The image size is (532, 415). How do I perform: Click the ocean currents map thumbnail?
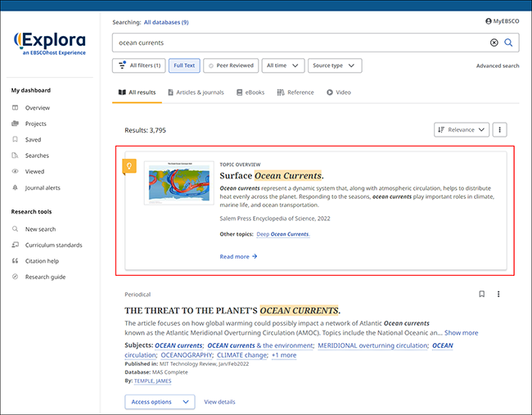179,183
